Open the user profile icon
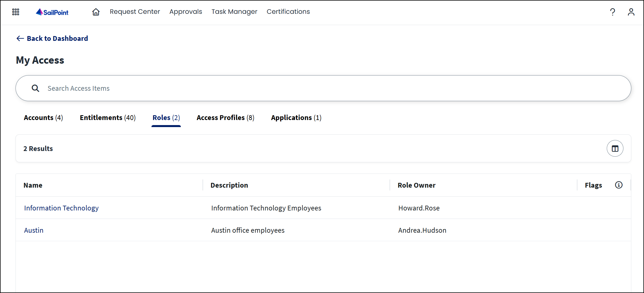Image resolution: width=644 pixels, height=293 pixels. (x=631, y=12)
